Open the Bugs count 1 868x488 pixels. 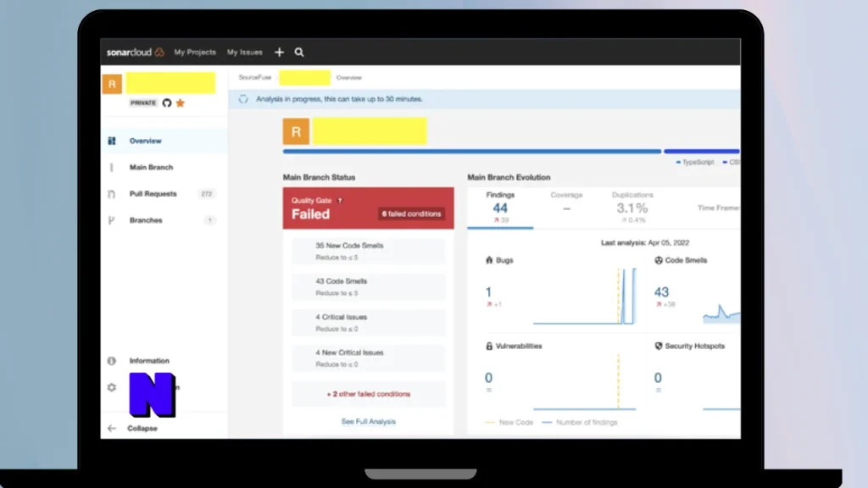pos(488,292)
